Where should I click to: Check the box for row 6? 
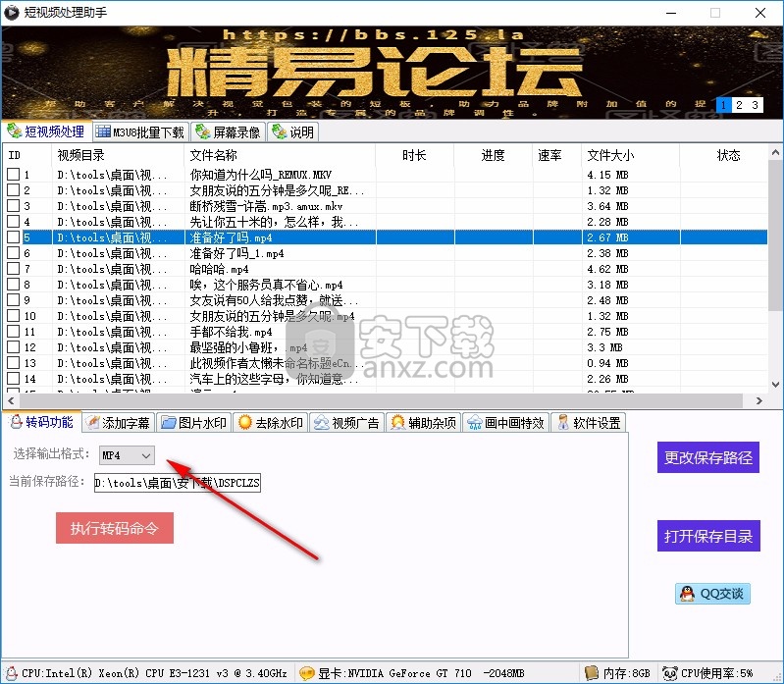point(14,253)
